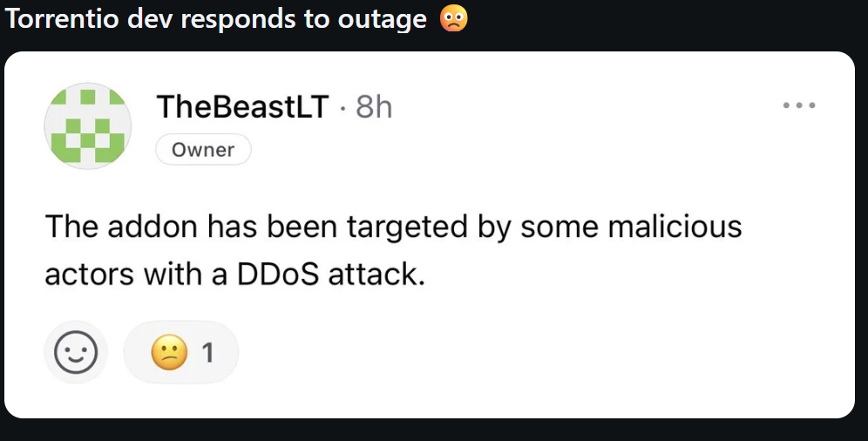Toggle the confused face reaction pill

[x=181, y=352]
